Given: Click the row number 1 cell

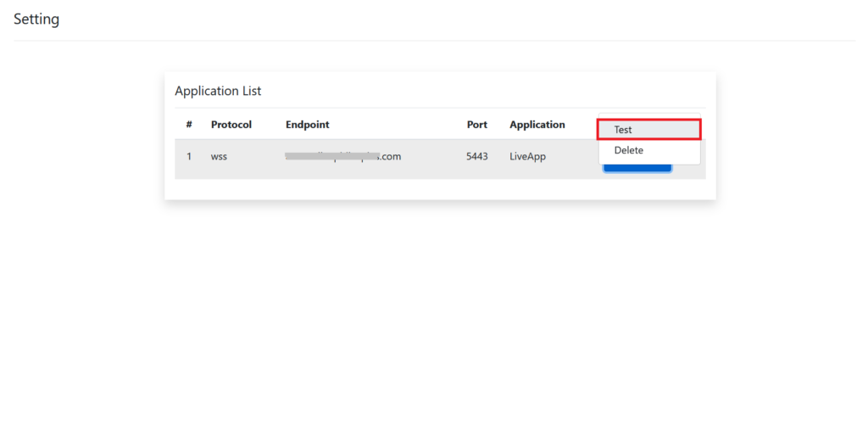Looking at the screenshot, I should 189,157.
